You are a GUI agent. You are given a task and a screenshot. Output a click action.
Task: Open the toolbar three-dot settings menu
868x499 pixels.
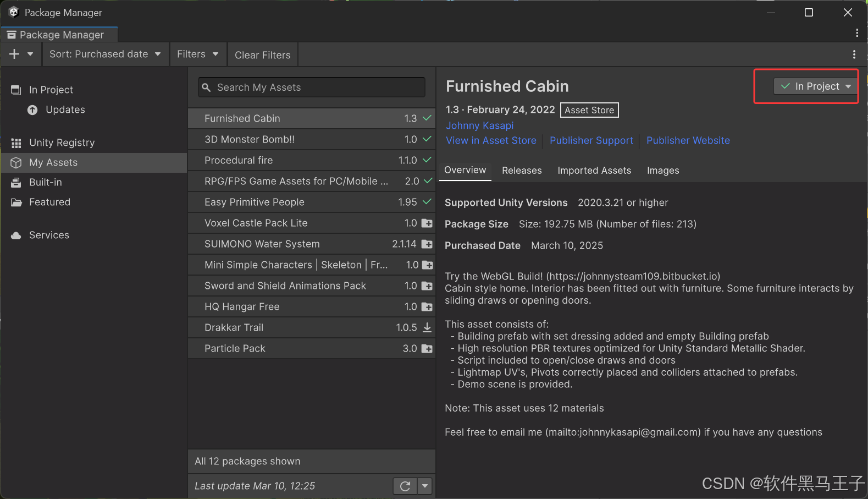pyautogui.click(x=854, y=54)
